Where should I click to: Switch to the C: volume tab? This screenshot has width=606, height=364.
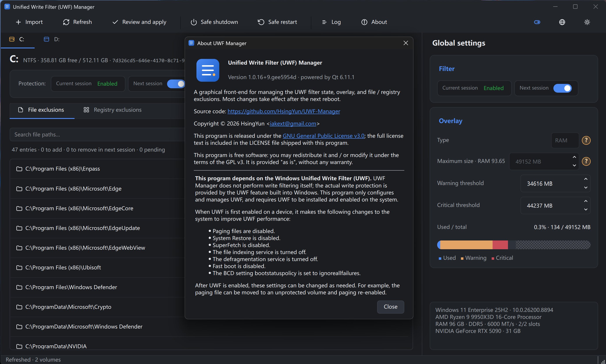[18, 39]
